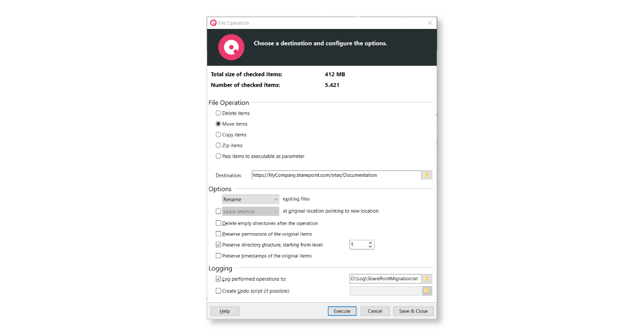Image resolution: width=644 pixels, height=336 pixels.
Task: Select the Delete items option
Action: coord(218,113)
